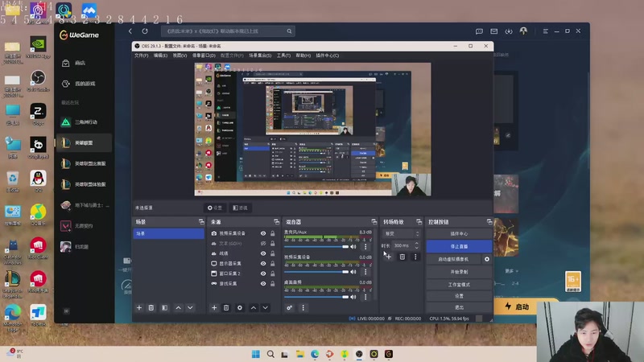The height and width of the screenshot is (362, 644).
Task: Open the 视图(V) menu in OBS
Action: pyautogui.click(x=180, y=56)
